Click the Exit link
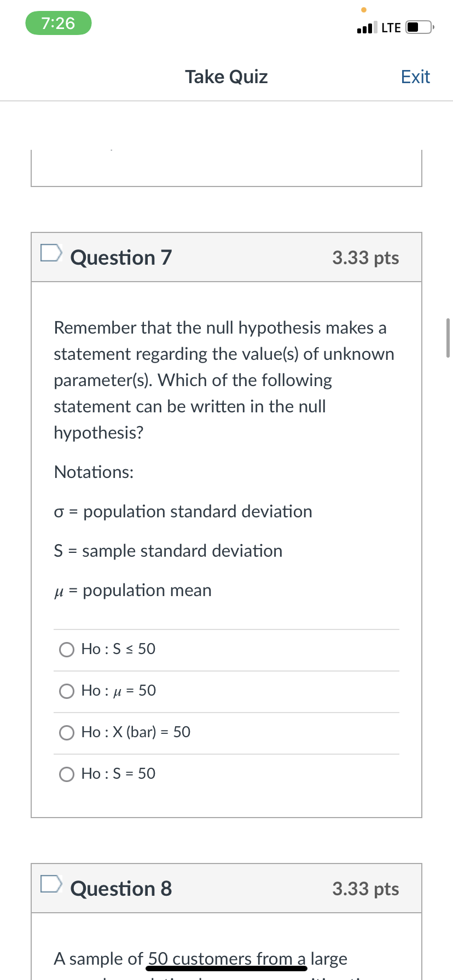453x980 pixels. pyautogui.click(x=415, y=77)
